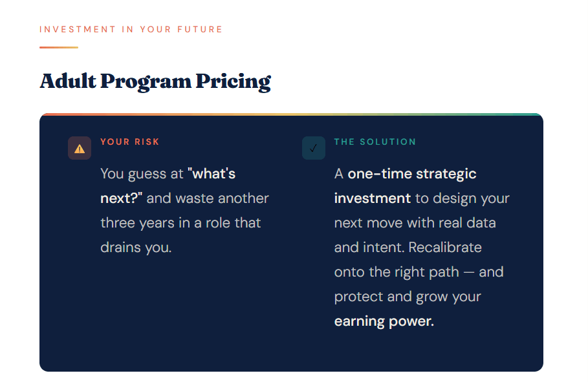Click the words "and waste another"
Image resolution: width=588 pixels, height=382 pixels.
[208, 198]
